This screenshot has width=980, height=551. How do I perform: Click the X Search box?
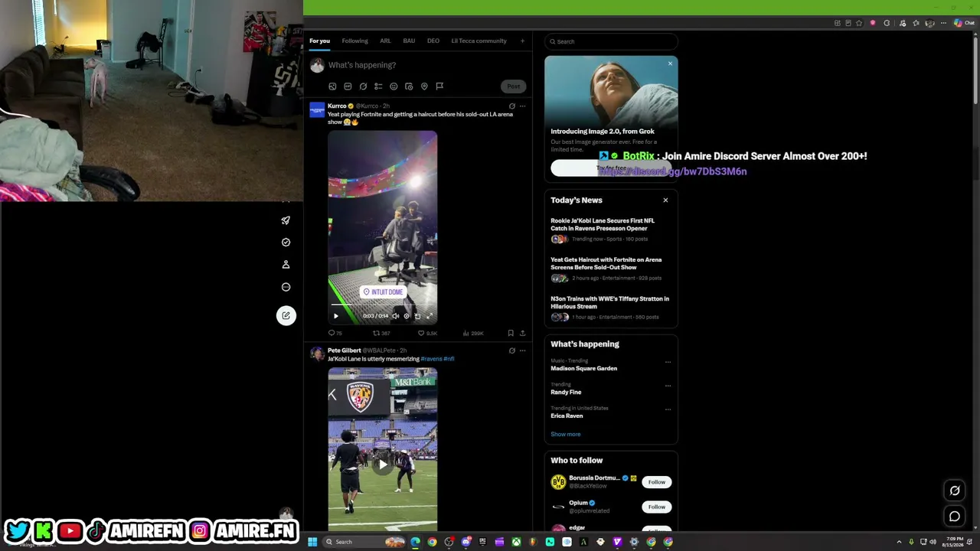[x=611, y=41]
